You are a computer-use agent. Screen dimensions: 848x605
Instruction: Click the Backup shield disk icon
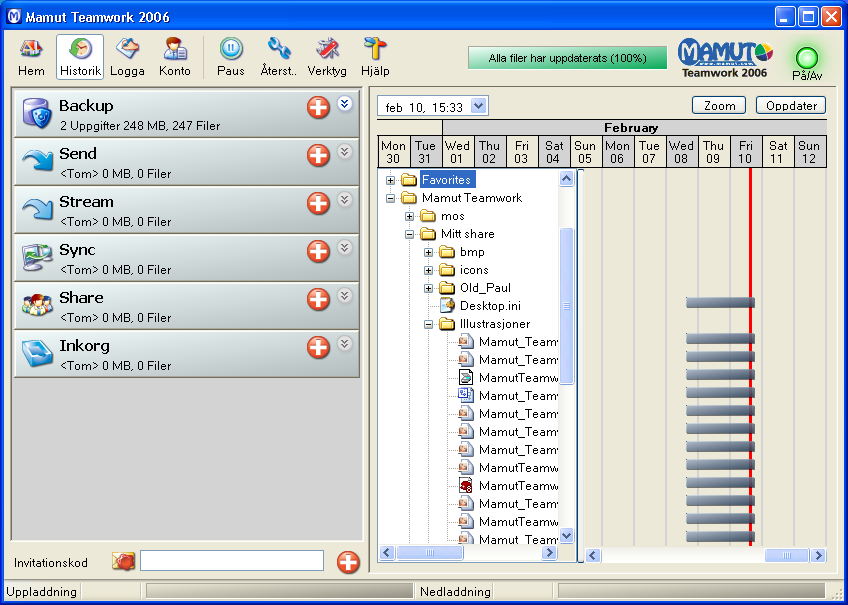click(37, 113)
